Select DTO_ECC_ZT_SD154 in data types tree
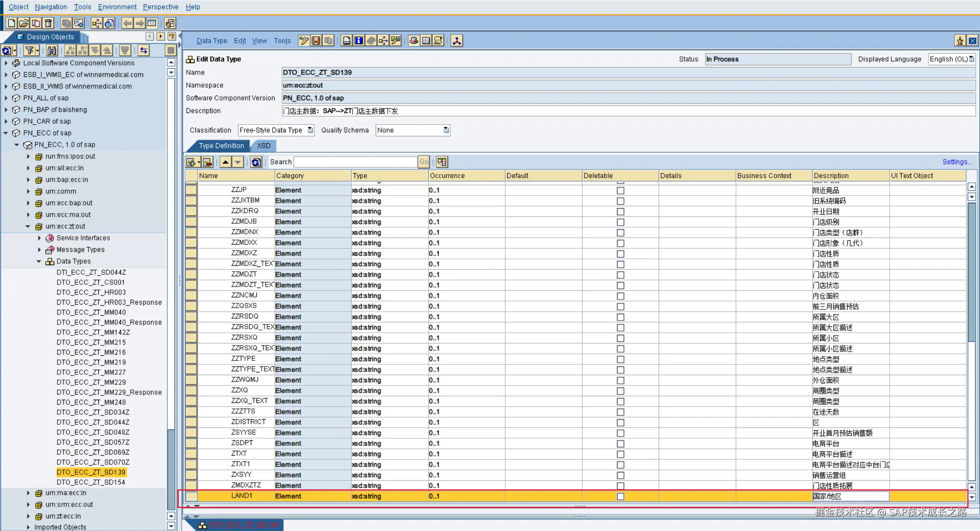This screenshot has width=980, height=531. pyautogui.click(x=91, y=482)
